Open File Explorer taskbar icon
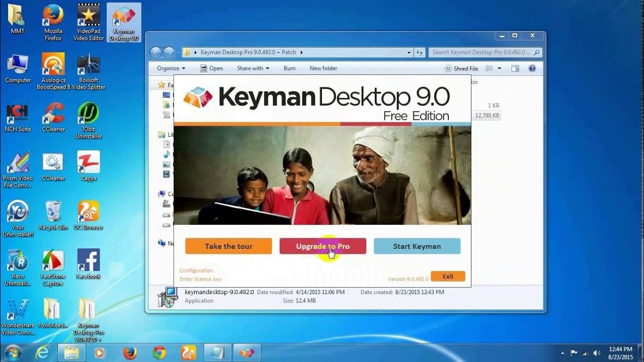Screen dimensions: 644x362 tap(71, 353)
